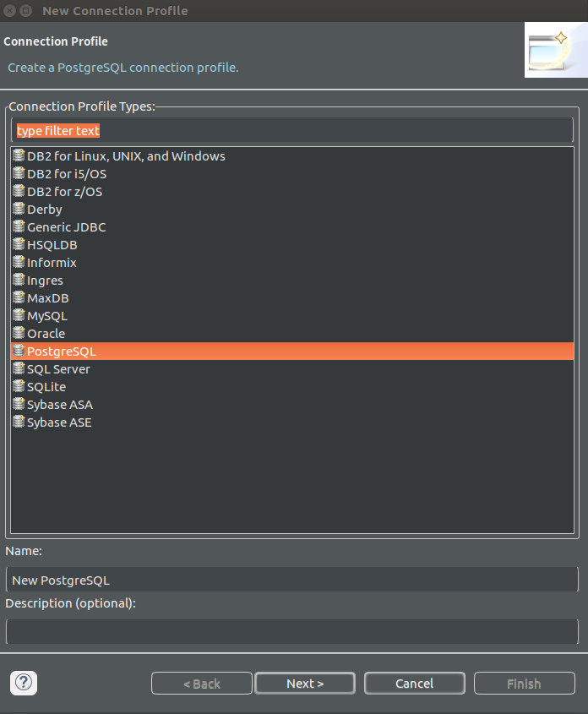This screenshot has height=714, width=588.
Task: Click the Generic JDBC database icon
Action: (19, 226)
